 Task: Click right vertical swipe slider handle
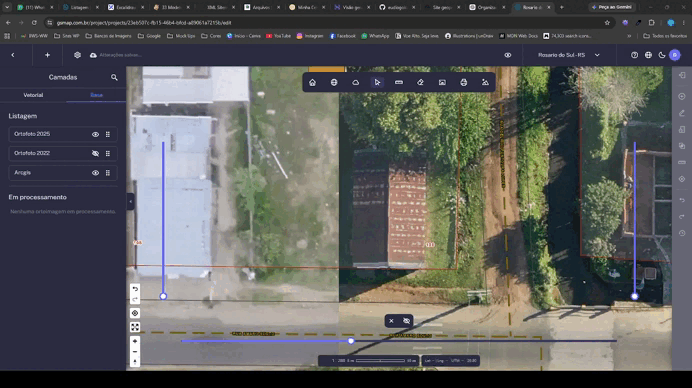[635, 296]
